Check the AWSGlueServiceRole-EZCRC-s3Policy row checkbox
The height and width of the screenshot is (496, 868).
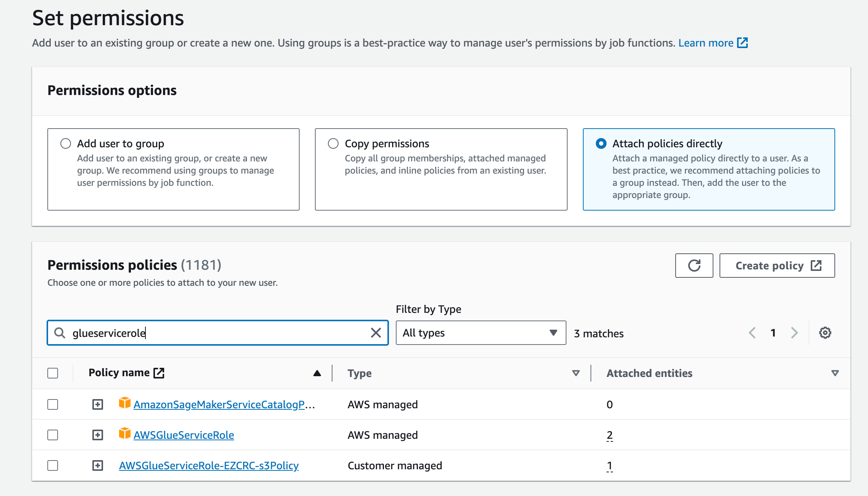point(53,465)
